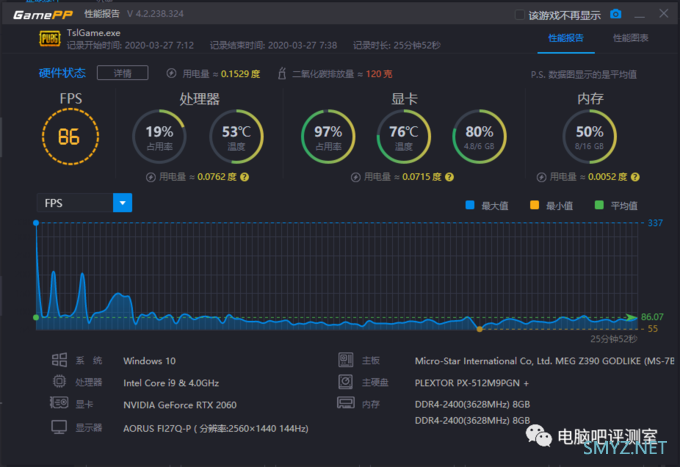Click help icon next to 0.0762 度
The image size is (680, 467).
coord(245,177)
